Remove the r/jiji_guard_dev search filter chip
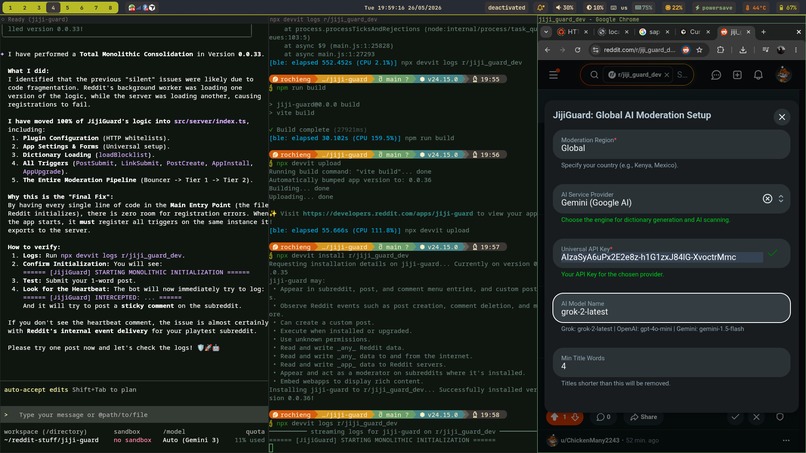 point(667,75)
